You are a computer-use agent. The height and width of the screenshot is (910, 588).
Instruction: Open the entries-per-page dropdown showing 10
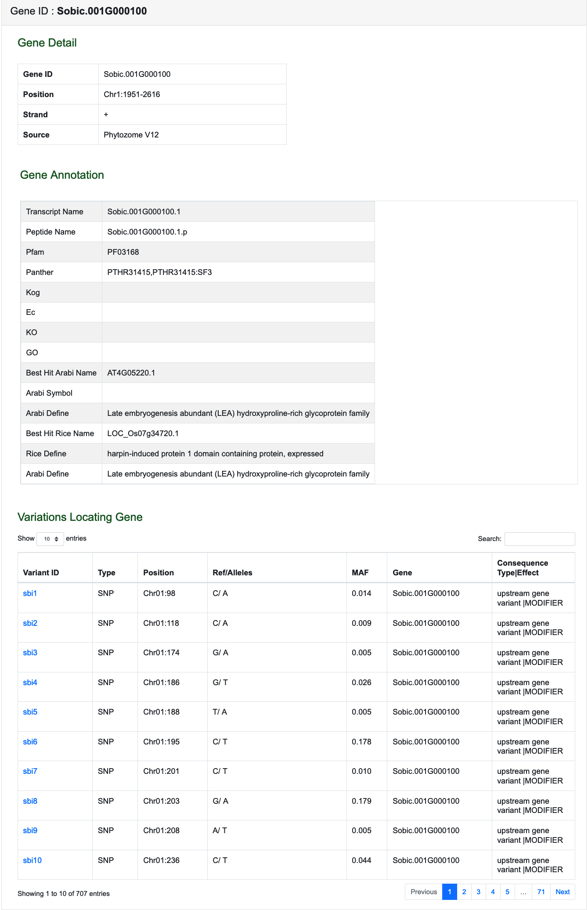tap(50, 539)
